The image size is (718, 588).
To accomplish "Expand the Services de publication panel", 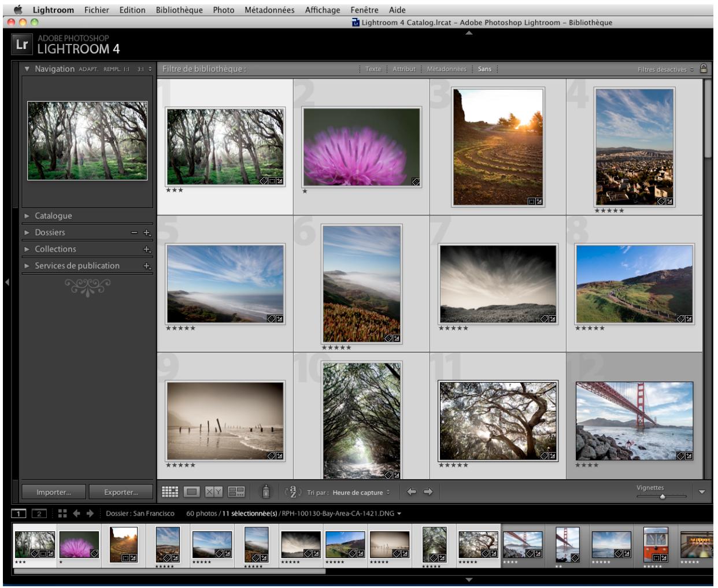I will point(27,266).
